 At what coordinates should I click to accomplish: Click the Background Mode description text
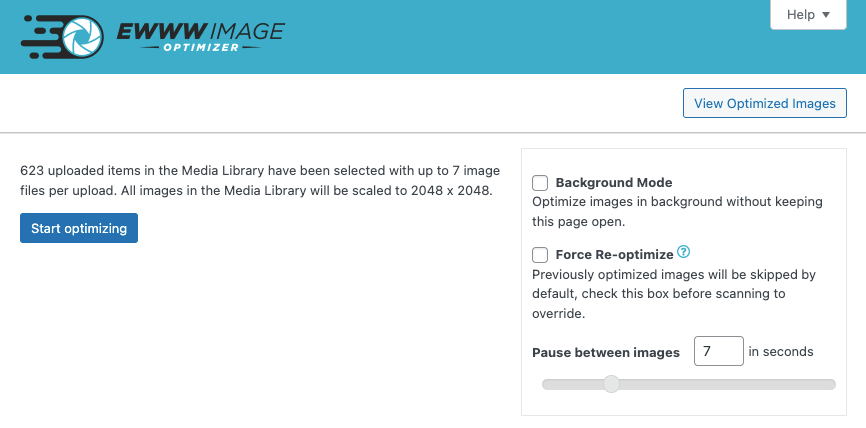[677, 211]
